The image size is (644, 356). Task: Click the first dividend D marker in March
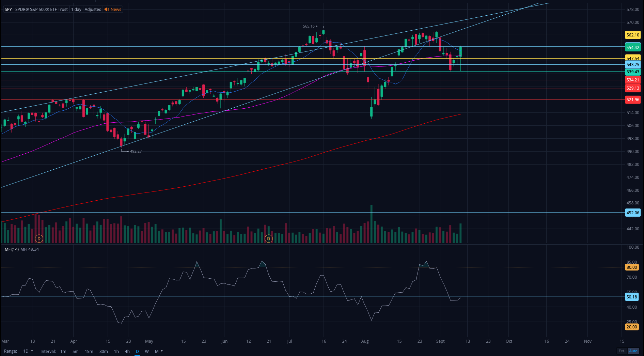point(39,239)
